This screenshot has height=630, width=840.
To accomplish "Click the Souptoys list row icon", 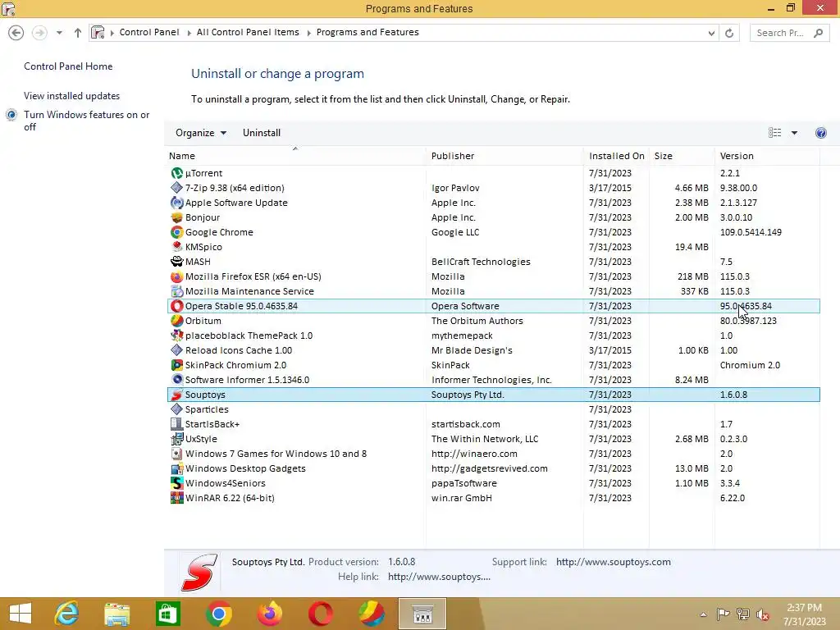I will click(177, 395).
